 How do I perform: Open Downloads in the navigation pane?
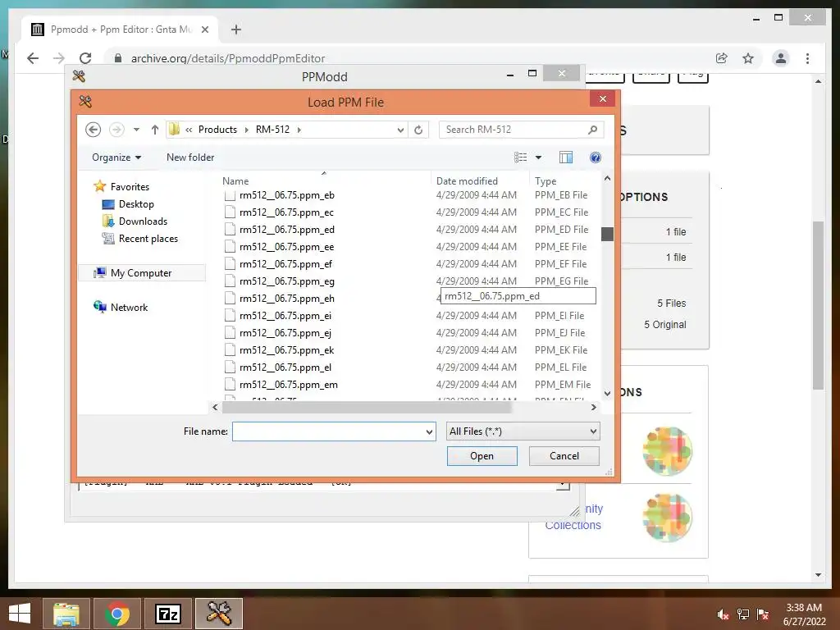click(x=143, y=221)
